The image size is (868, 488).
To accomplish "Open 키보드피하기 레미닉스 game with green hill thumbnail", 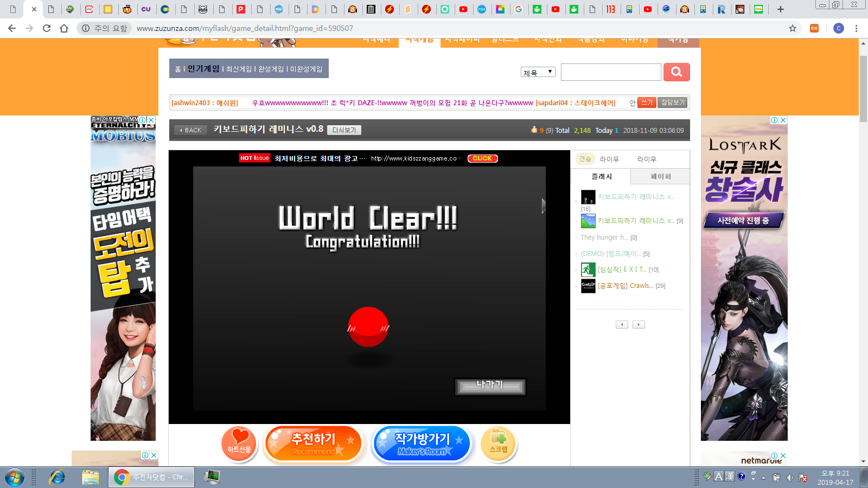I will coord(636,221).
